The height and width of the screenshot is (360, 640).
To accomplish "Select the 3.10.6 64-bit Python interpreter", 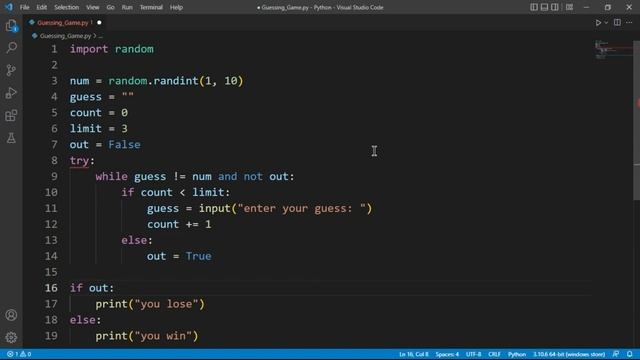I will [x=569, y=354].
